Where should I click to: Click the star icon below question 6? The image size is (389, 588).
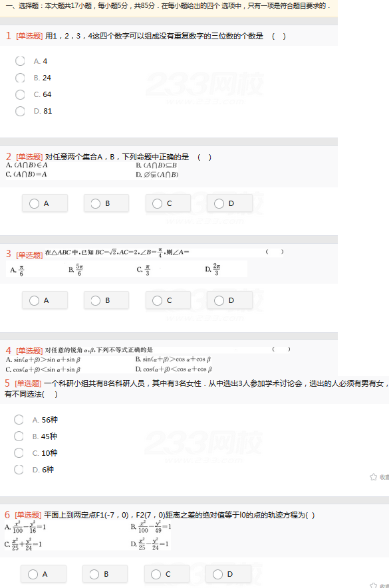373,585
